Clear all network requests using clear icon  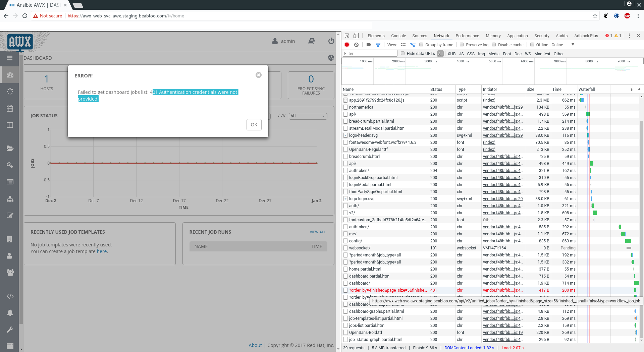click(356, 45)
